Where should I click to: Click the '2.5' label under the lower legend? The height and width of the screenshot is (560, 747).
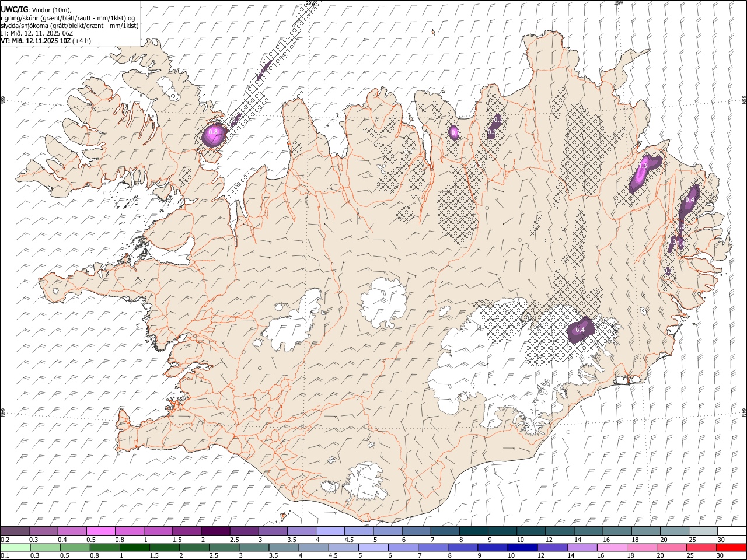[x=212, y=555]
